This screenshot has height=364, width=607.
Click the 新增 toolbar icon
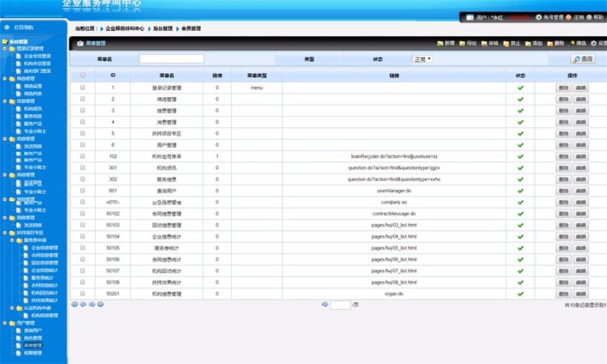(440, 43)
